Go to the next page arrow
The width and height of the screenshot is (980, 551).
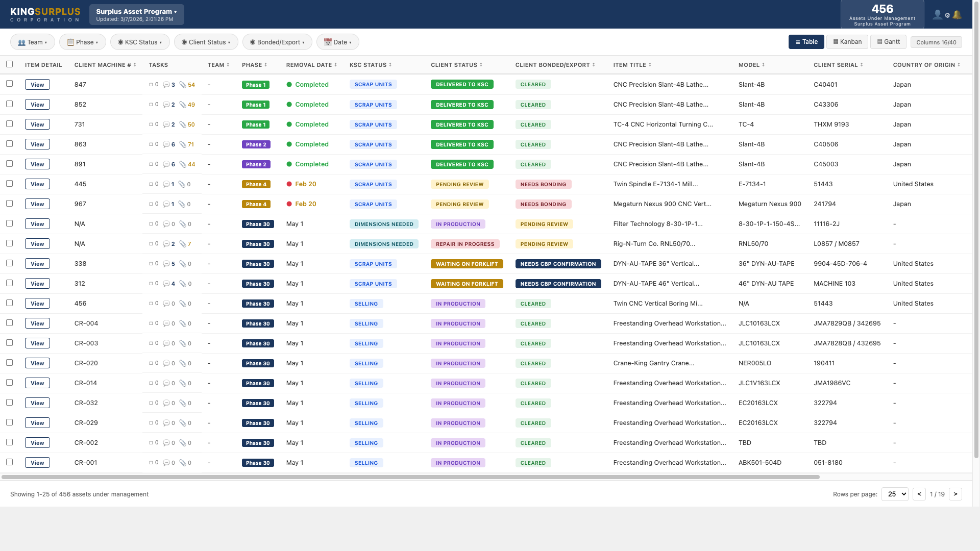955,494
